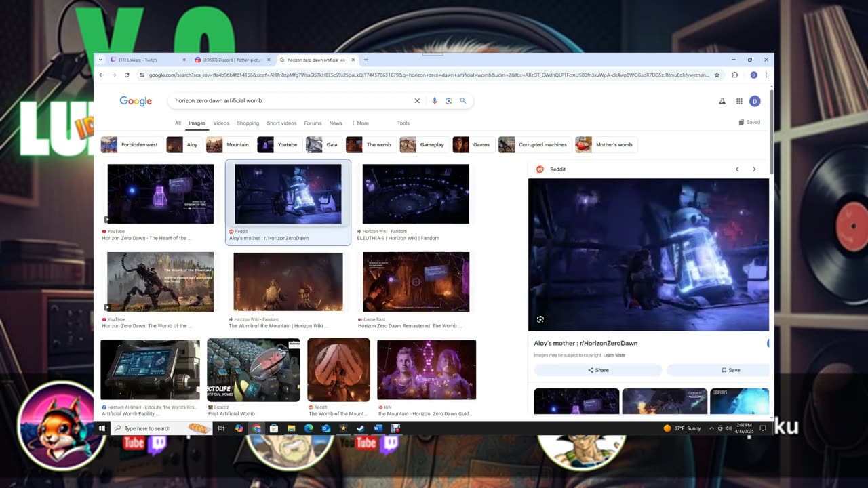Open the Google account avatar
The image size is (868, 488).
[x=755, y=101]
